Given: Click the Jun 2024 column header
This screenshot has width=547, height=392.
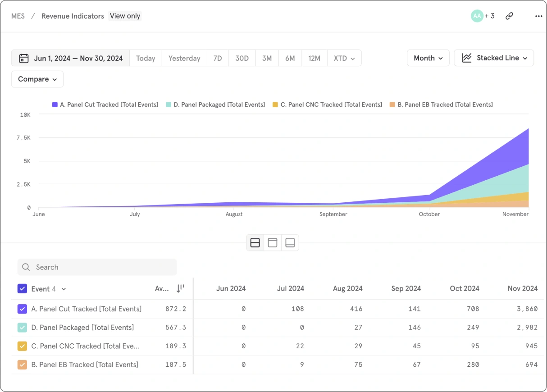Looking at the screenshot, I should pos(231,288).
